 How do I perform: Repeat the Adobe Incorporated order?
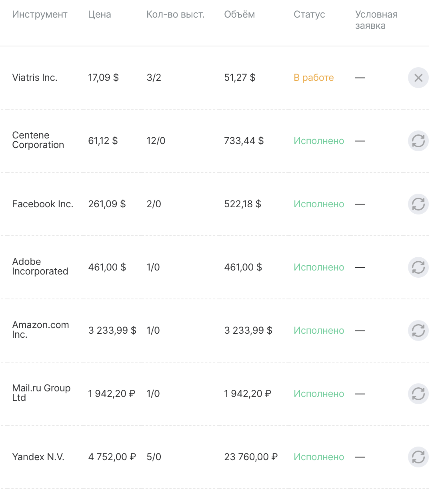click(418, 267)
